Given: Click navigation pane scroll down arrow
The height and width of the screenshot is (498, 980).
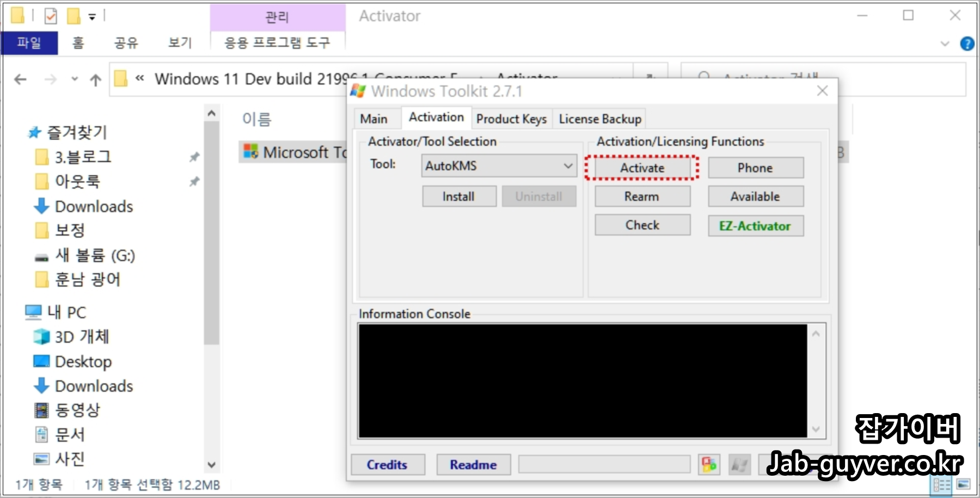Looking at the screenshot, I should (x=212, y=465).
